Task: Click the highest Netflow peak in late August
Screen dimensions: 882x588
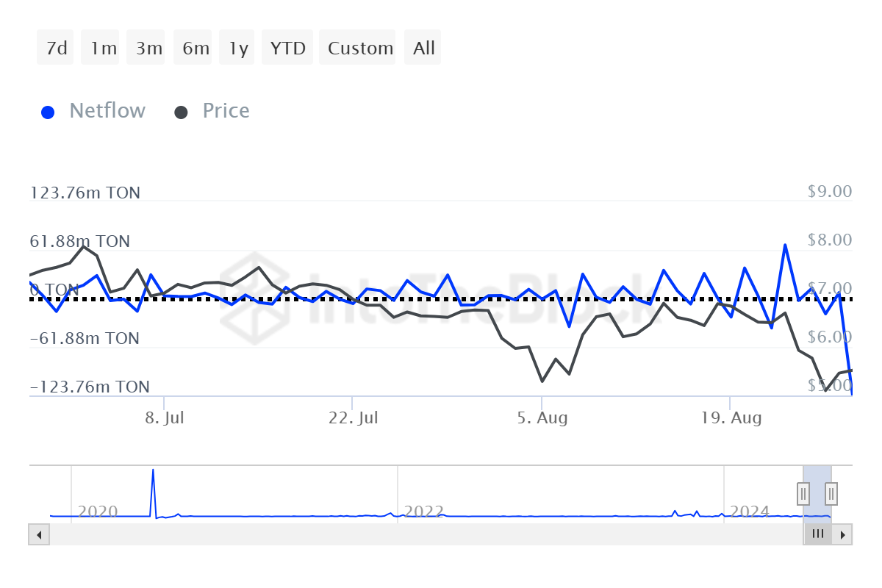Action: (x=785, y=245)
